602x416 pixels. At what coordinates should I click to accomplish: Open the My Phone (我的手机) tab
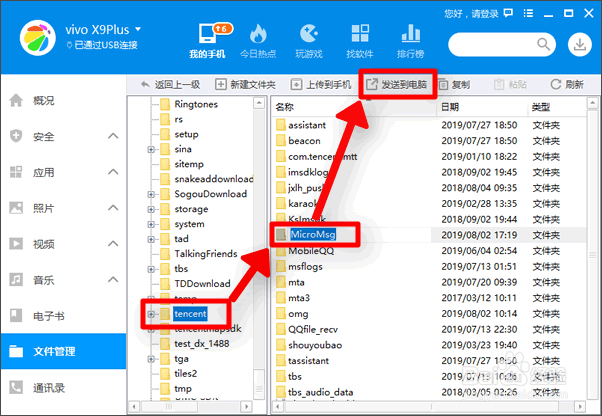point(207,41)
